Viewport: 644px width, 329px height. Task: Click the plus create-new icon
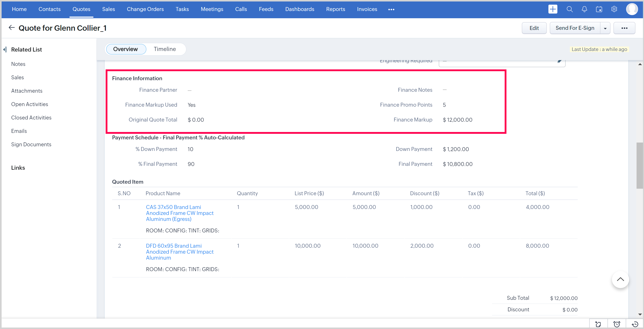553,9
